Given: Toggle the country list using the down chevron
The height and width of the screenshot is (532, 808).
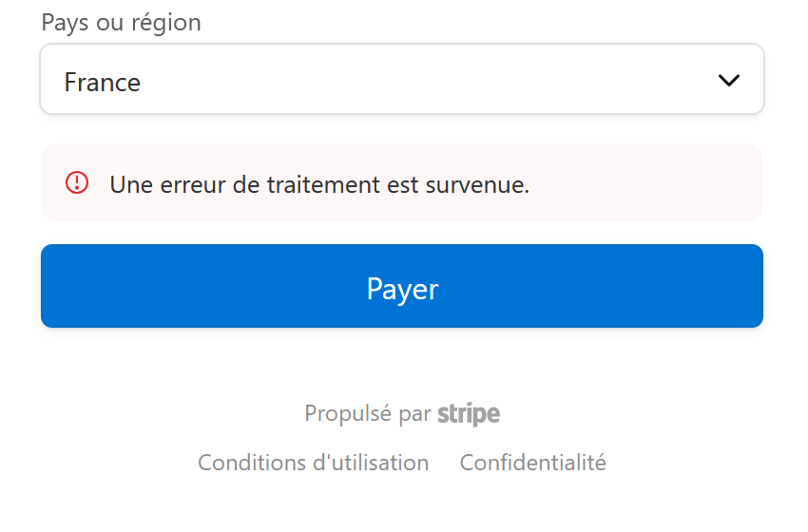Looking at the screenshot, I should [729, 81].
